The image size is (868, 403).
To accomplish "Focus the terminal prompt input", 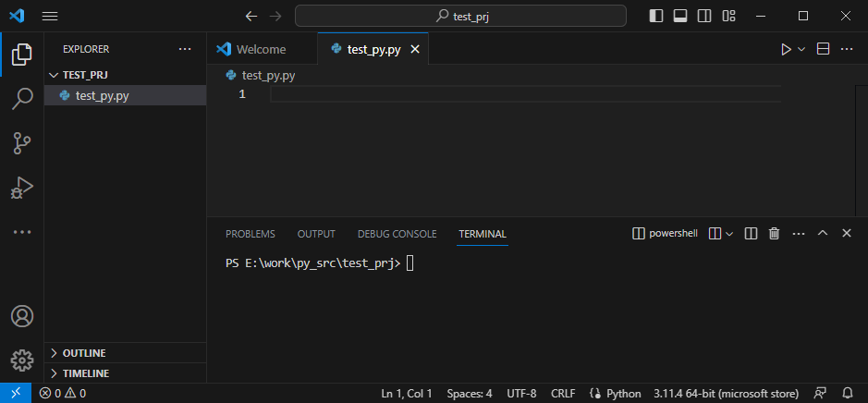I will point(410,263).
